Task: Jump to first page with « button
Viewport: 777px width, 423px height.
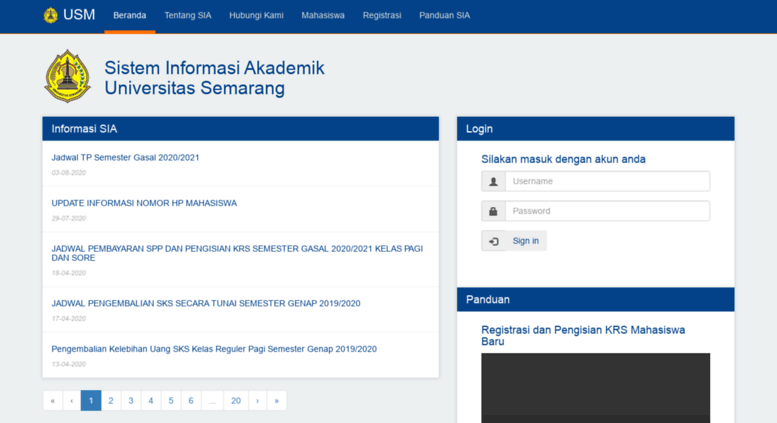Action: 53,401
